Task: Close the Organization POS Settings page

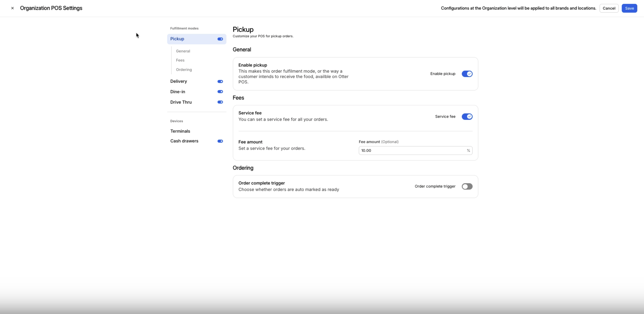Action: click(x=12, y=8)
